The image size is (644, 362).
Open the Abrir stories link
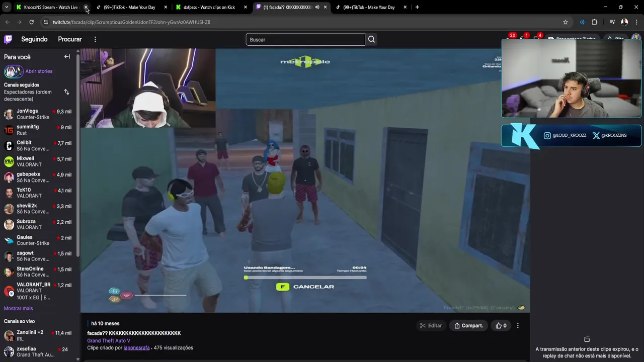pyautogui.click(x=39, y=71)
